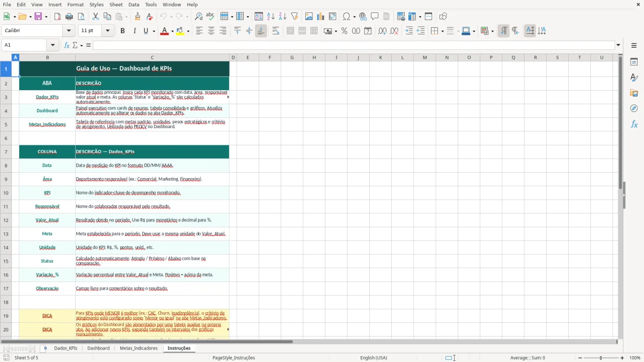Viewport: 644px width, 362px height.
Task: Open the sidebar Functions panel
Action: [x=634, y=124]
